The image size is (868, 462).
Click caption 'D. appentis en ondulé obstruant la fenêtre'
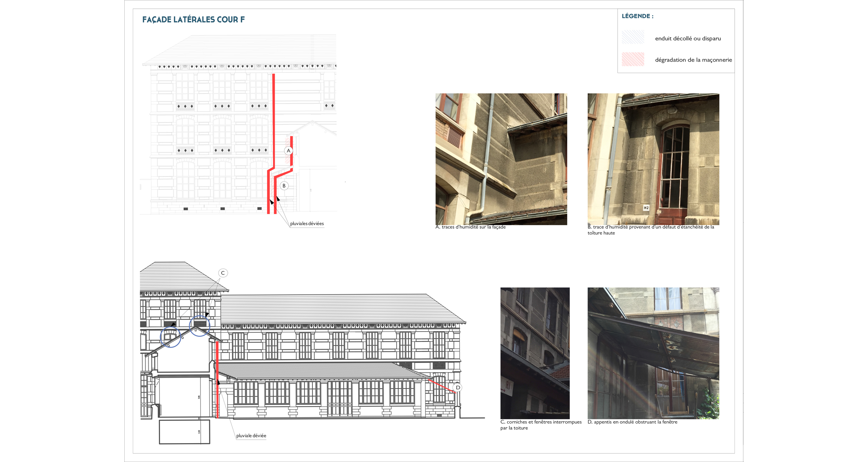pyautogui.click(x=632, y=422)
